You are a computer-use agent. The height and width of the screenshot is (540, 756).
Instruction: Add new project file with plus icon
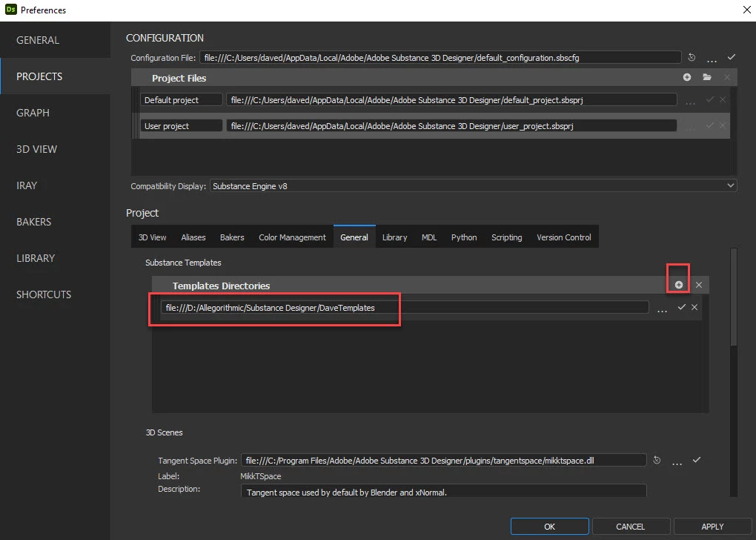pyautogui.click(x=687, y=77)
